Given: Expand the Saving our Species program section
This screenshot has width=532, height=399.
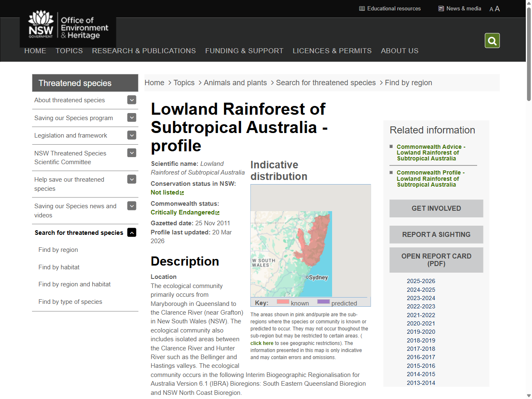Looking at the screenshot, I should [131, 118].
